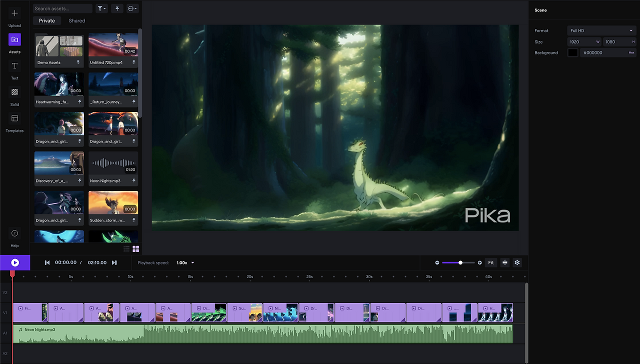
Task: Select the Private assets tab
Action: point(46,20)
